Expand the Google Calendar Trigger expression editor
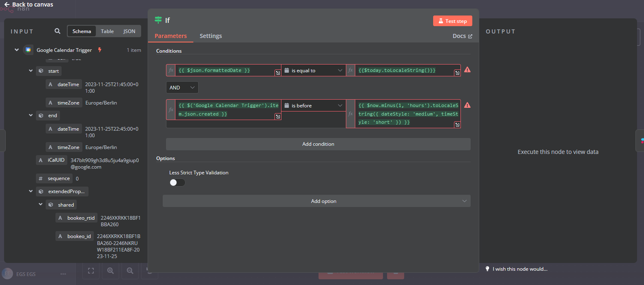Viewport: 644px width, 285px height. 278,116
